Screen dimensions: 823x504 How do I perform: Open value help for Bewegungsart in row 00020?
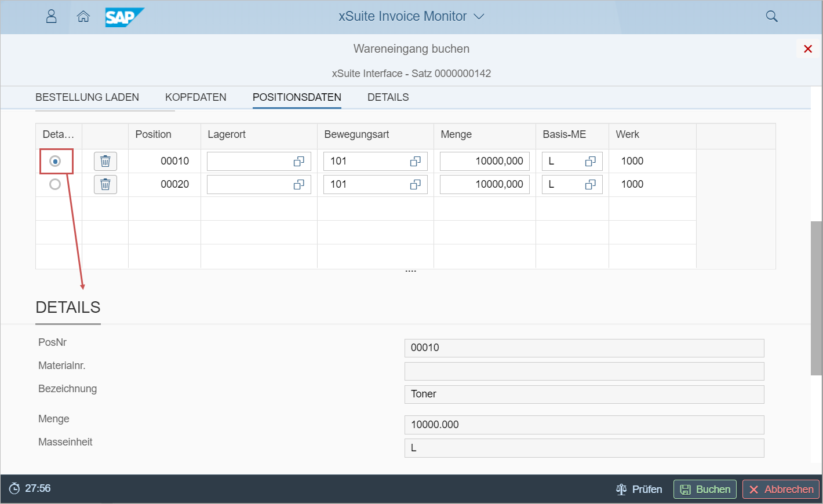(x=416, y=185)
